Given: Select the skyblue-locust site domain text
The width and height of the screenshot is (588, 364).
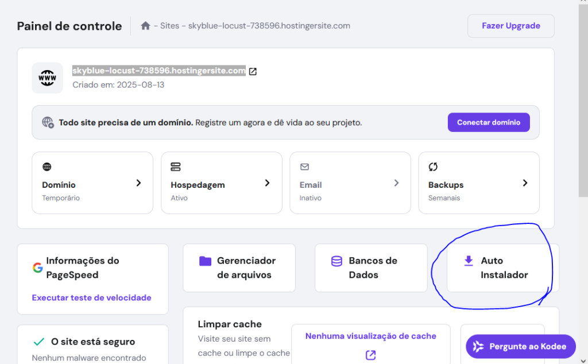Looking at the screenshot, I should tap(158, 71).
